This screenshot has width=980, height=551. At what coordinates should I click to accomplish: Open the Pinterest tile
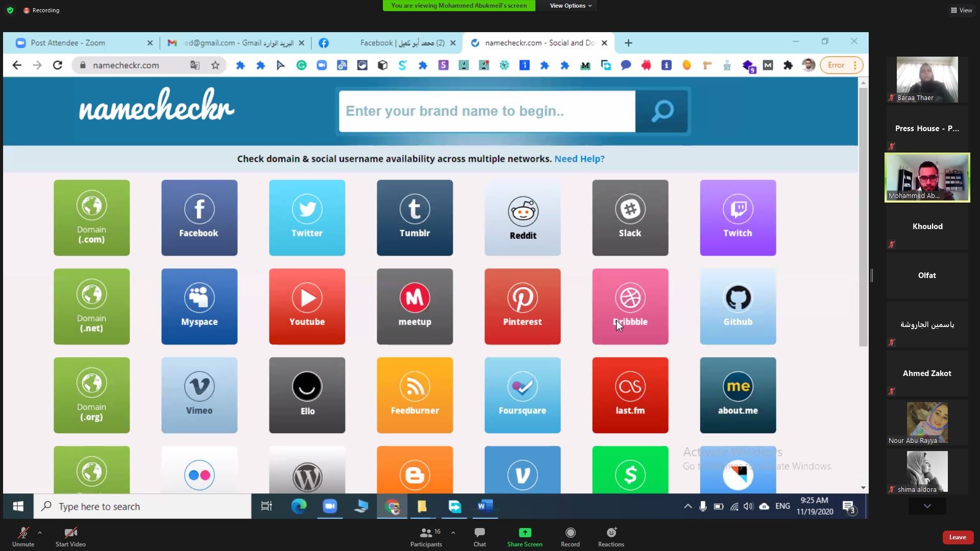point(522,307)
